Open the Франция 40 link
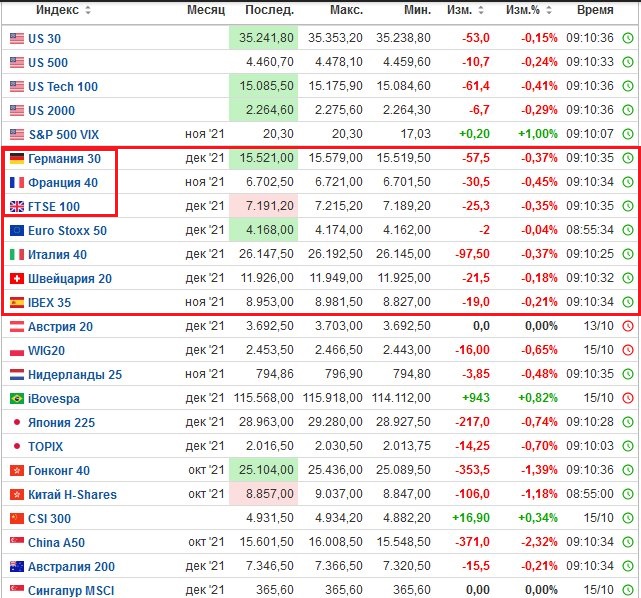Screen dimensions: 641x598 click(x=63, y=183)
